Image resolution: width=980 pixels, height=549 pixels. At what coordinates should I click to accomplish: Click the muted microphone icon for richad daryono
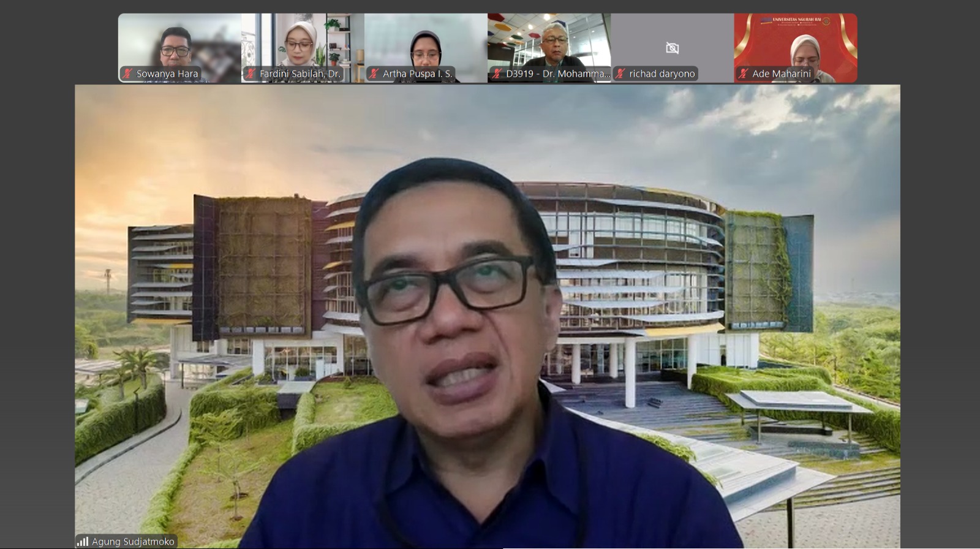620,74
